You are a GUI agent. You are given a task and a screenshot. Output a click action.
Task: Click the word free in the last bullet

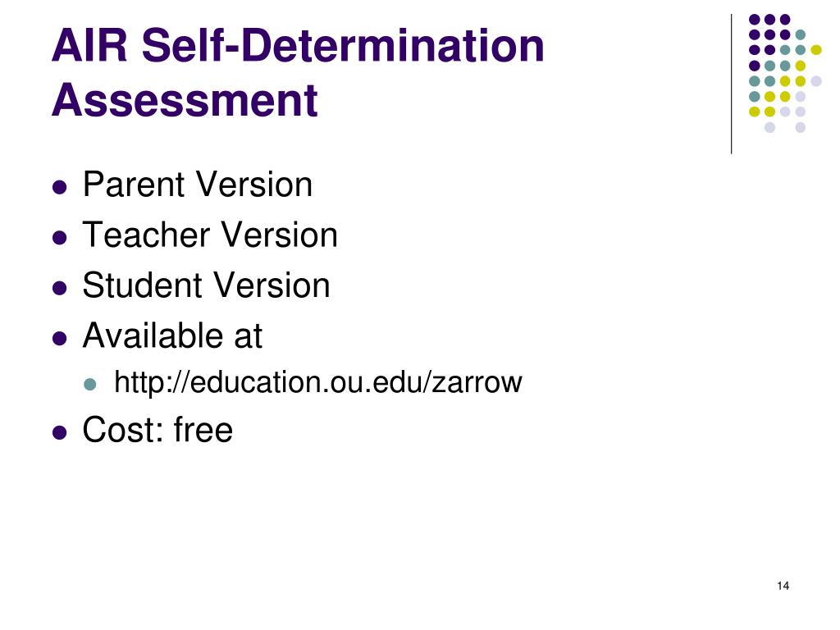(x=203, y=430)
